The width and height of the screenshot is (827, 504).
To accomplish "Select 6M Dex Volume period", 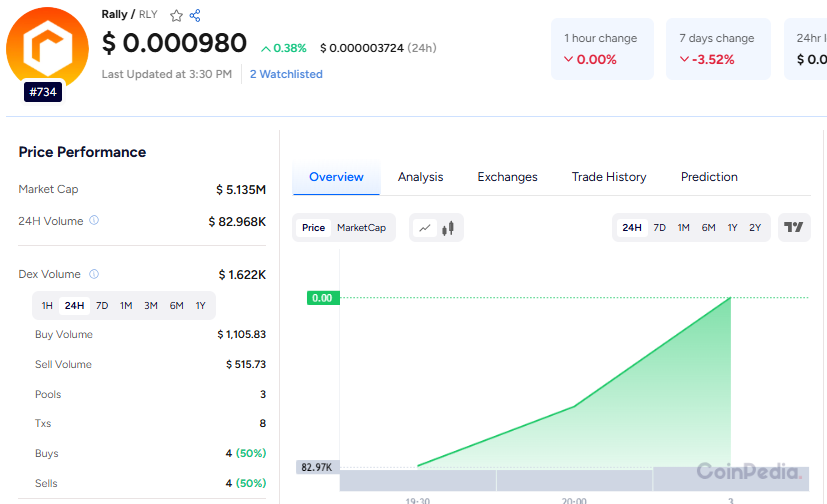I will (176, 306).
